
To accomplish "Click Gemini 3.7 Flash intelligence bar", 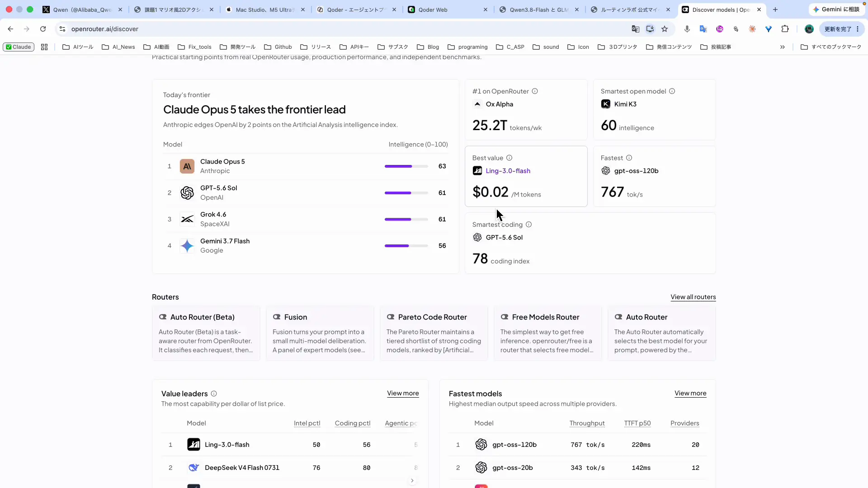I will (x=406, y=246).
